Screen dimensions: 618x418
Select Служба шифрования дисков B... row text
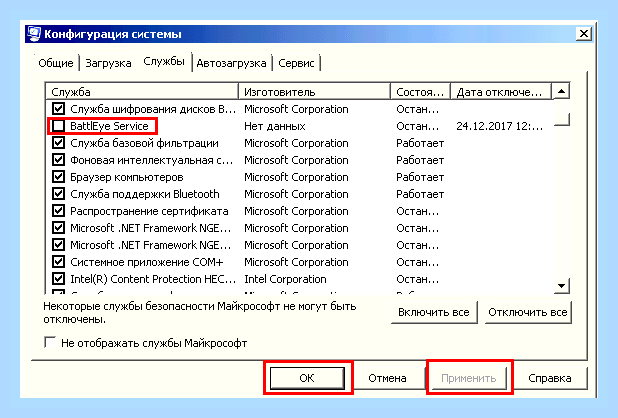[x=153, y=109]
